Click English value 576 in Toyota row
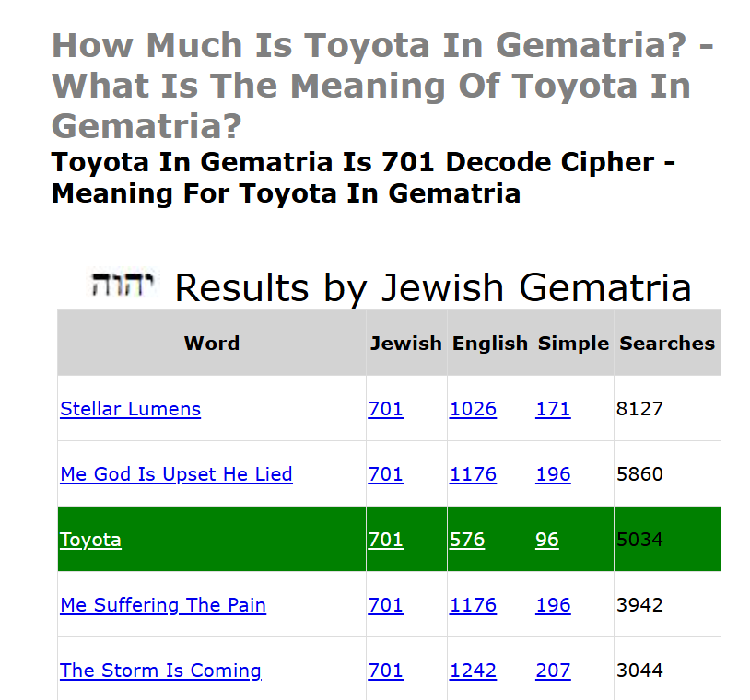 467,540
